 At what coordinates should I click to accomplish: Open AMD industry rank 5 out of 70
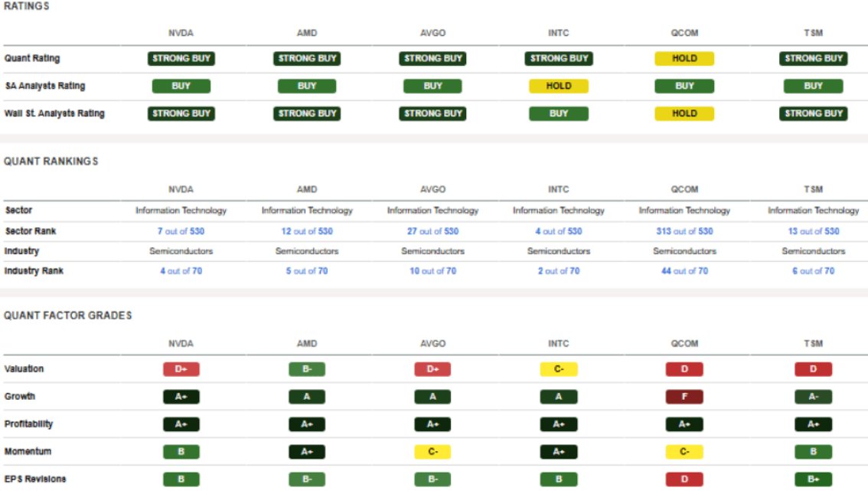pyautogui.click(x=307, y=271)
